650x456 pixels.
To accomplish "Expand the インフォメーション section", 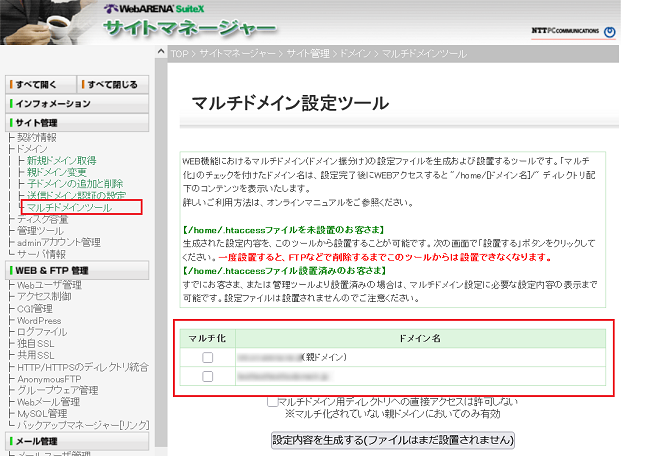I will coord(77,104).
